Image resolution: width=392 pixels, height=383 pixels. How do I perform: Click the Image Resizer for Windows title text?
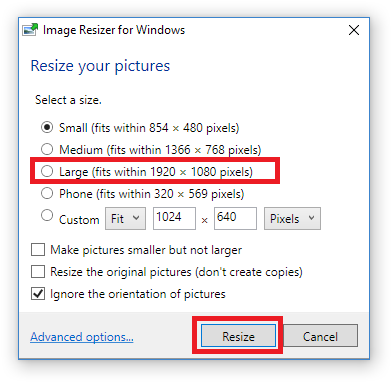114,30
